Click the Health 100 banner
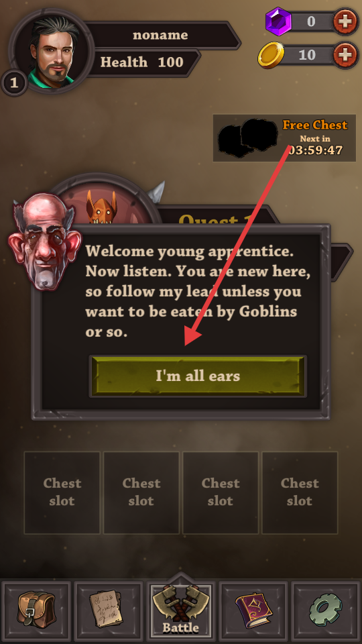Viewport: 362px width, 644px height. 142,62
